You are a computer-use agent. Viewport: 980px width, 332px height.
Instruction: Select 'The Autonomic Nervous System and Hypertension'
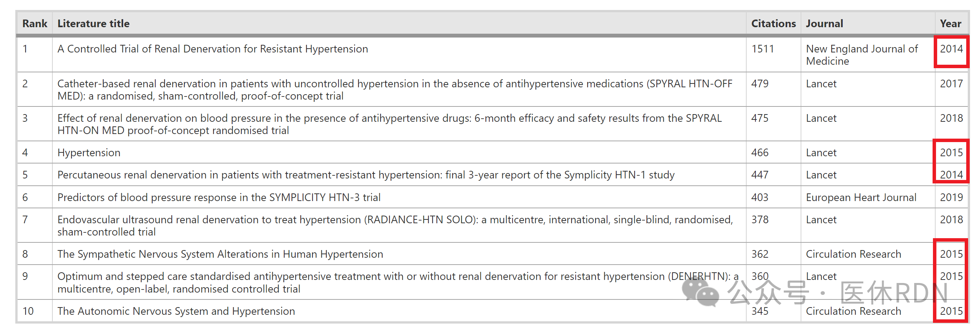pyautogui.click(x=176, y=311)
